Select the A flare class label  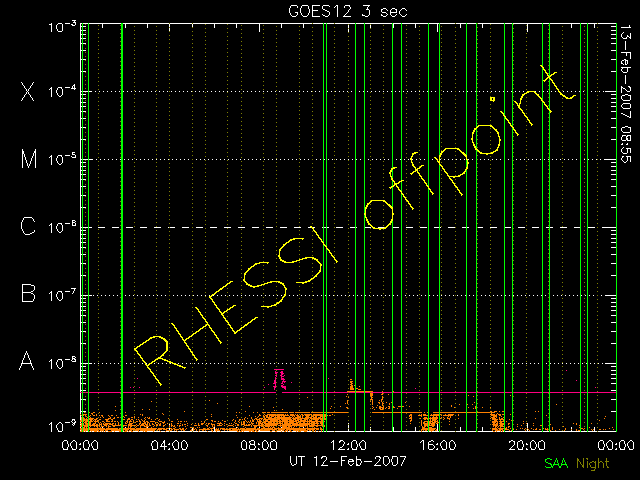(27, 361)
